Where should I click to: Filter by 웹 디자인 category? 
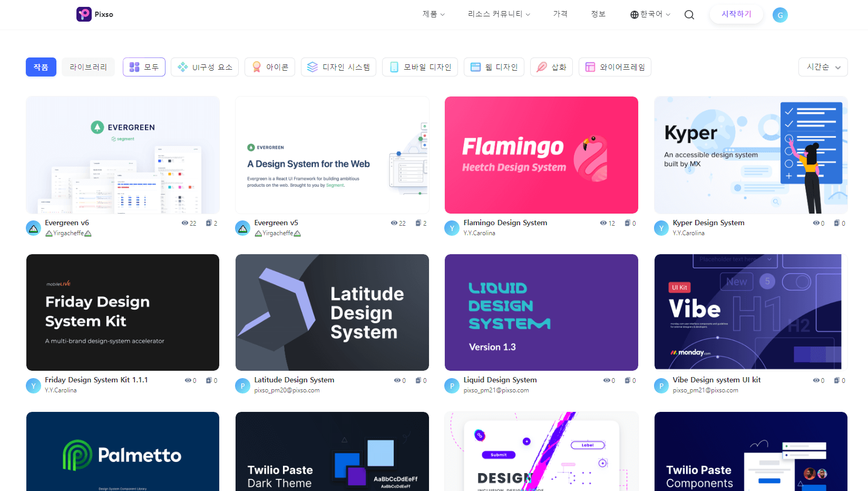(494, 67)
